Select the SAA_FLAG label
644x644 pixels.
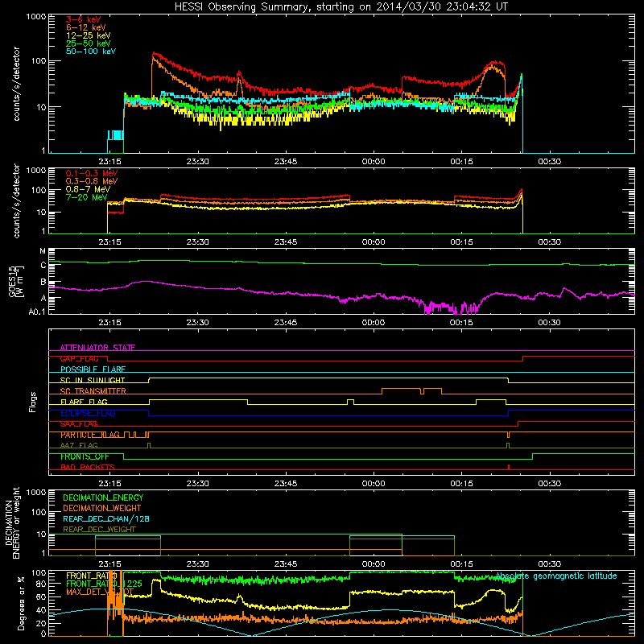tap(79, 424)
